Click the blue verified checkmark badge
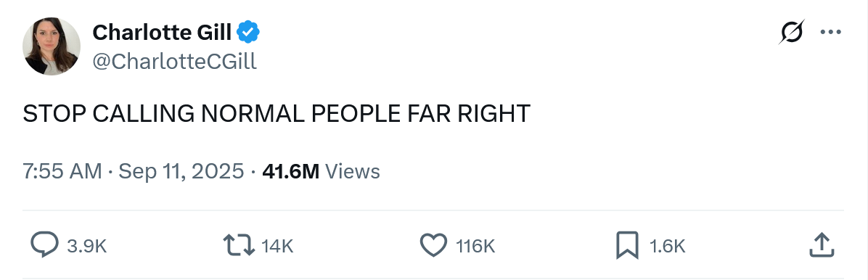868x280 pixels. [x=248, y=33]
